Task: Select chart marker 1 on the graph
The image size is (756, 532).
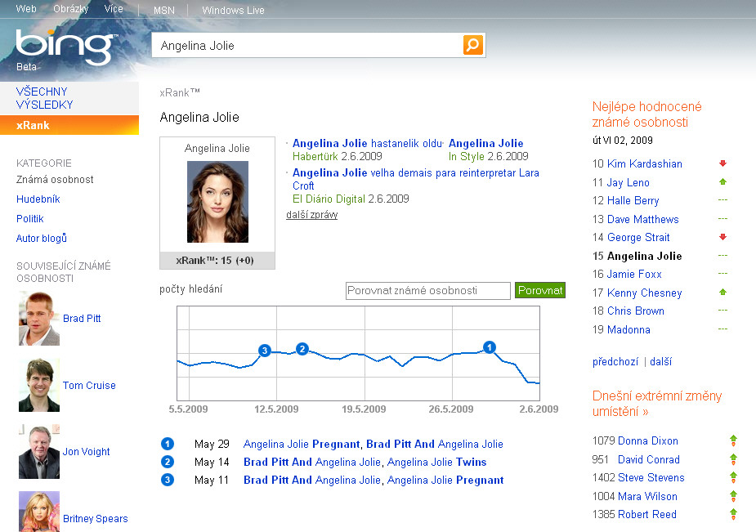Action: [490, 347]
